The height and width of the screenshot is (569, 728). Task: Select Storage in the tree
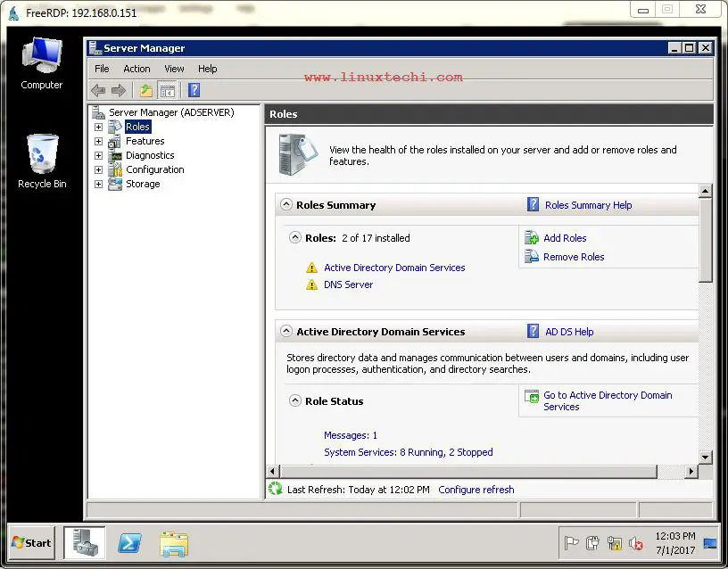click(x=143, y=184)
